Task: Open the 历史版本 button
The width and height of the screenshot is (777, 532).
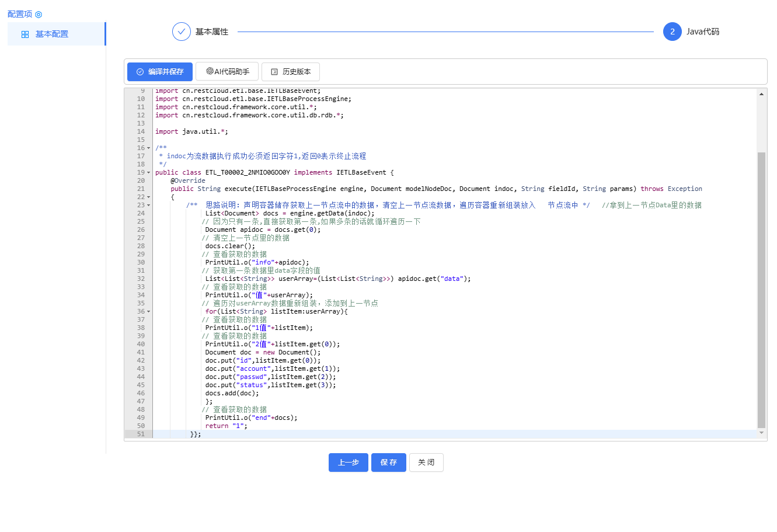Action: pyautogui.click(x=291, y=72)
